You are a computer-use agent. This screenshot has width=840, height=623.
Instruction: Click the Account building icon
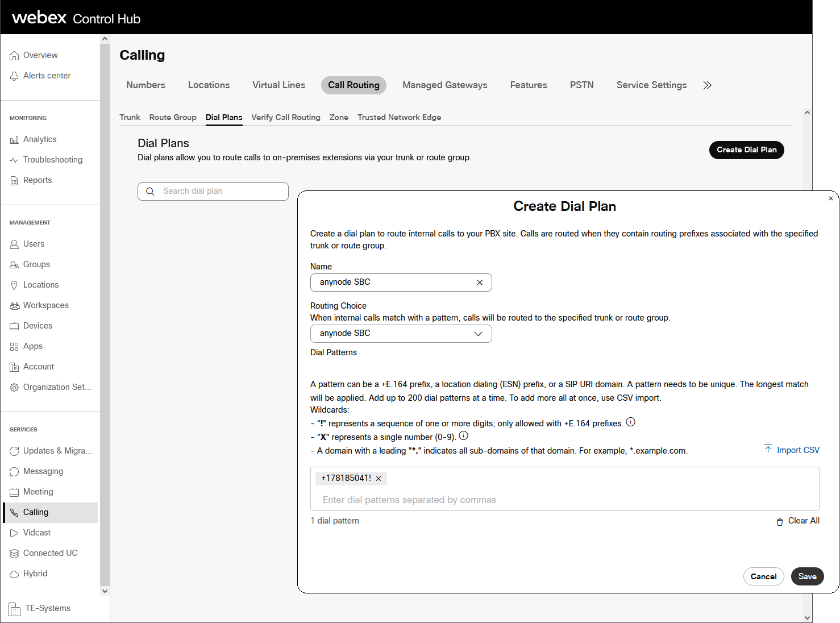pyautogui.click(x=14, y=367)
